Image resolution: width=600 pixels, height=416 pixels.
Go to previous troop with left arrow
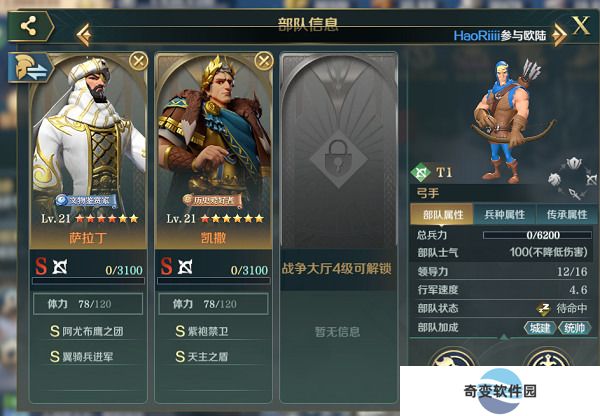pyautogui.click(x=84, y=35)
